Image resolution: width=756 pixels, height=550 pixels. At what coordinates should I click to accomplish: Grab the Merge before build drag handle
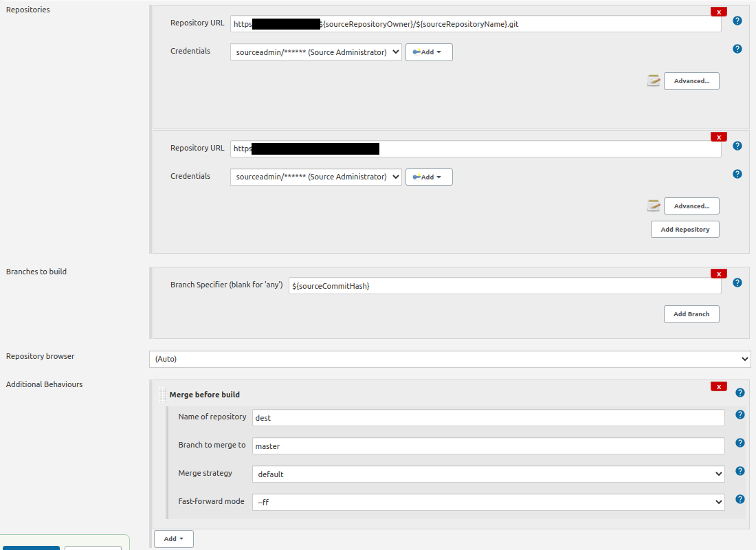[162, 395]
